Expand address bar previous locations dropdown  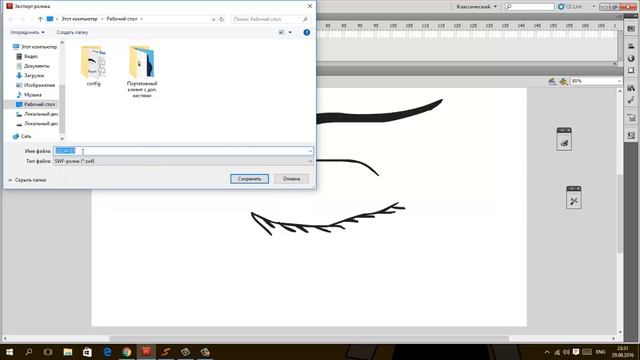click(x=213, y=19)
